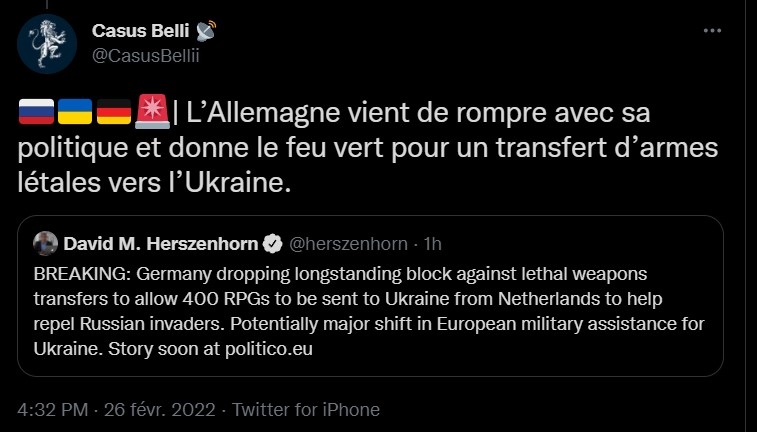Click the David M. Herszenhorn name
The image size is (757, 432).
tap(161, 243)
